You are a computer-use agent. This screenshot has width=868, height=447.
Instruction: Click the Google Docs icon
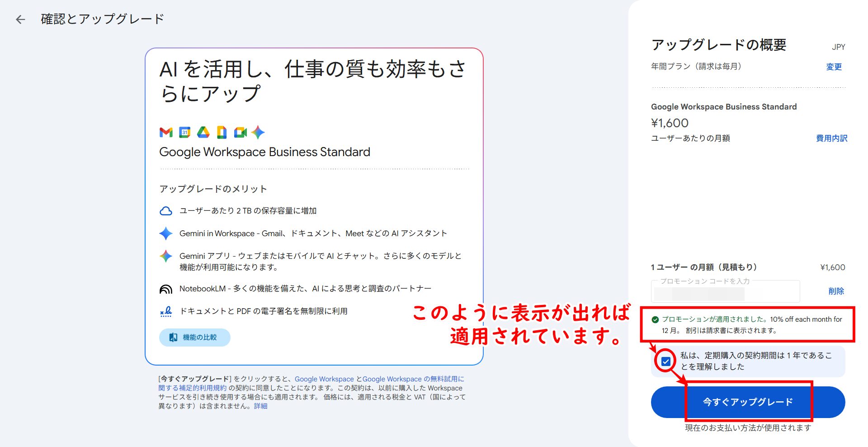222,132
